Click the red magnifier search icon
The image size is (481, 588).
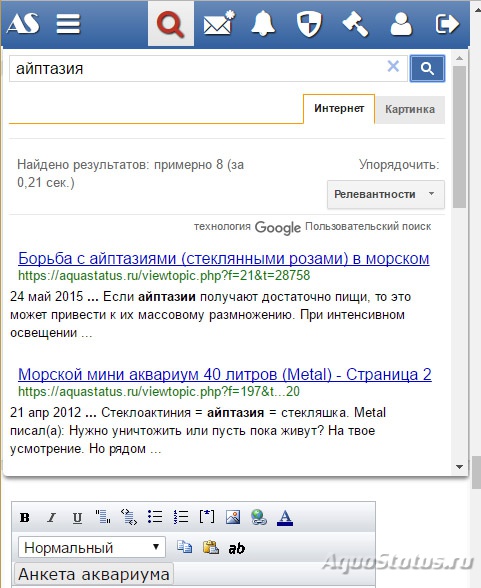(x=171, y=24)
